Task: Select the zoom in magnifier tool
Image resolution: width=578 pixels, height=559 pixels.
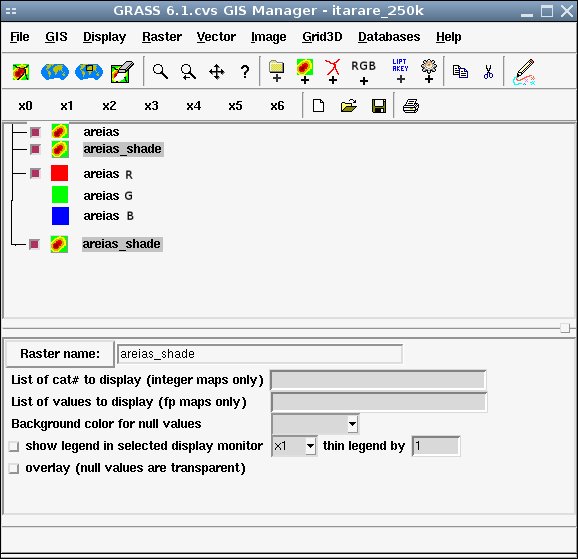Action: coord(160,72)
